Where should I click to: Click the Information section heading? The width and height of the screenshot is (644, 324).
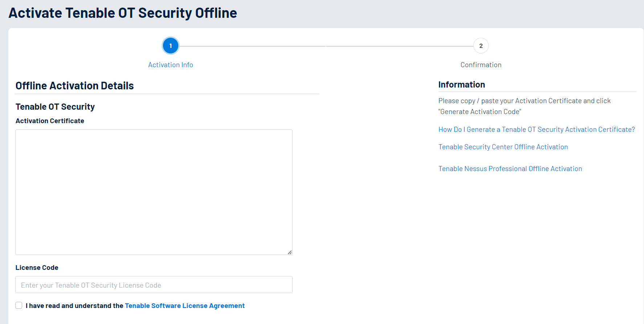click(461, 85)
